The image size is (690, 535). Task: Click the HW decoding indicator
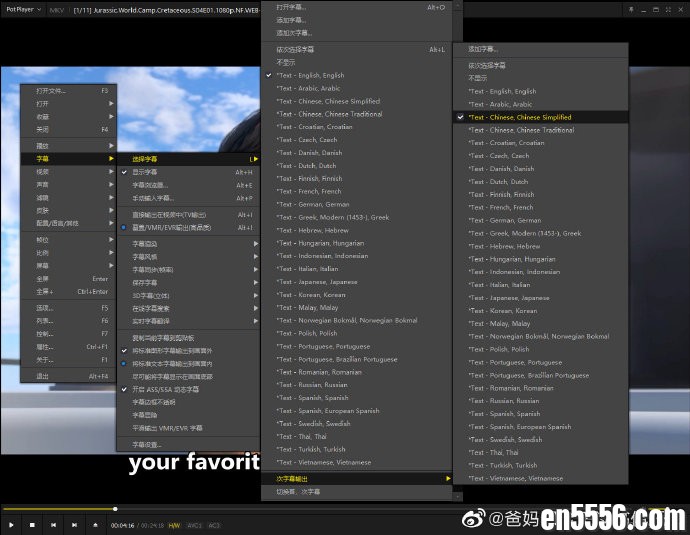[174, 524]
